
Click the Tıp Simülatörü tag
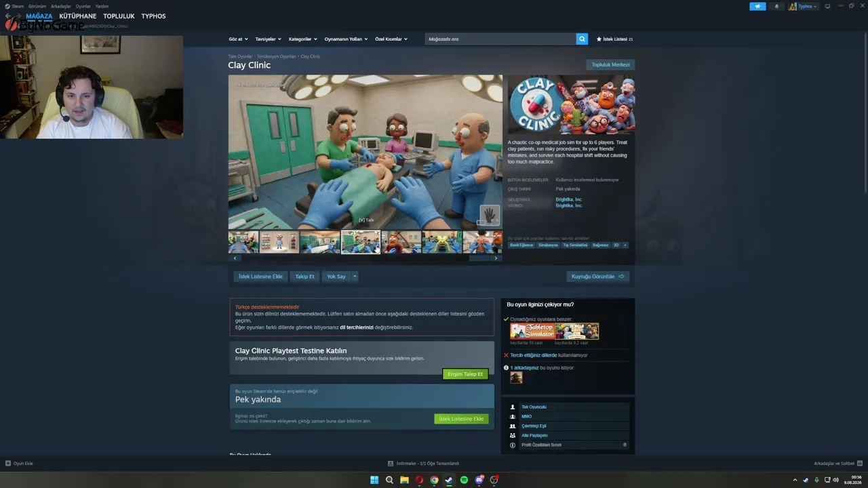click(x=575, y=245)
